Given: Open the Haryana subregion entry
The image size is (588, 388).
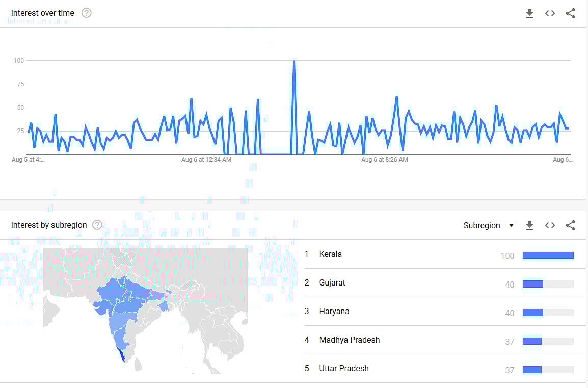Looking at the screenshot, I should coord(334,311).
